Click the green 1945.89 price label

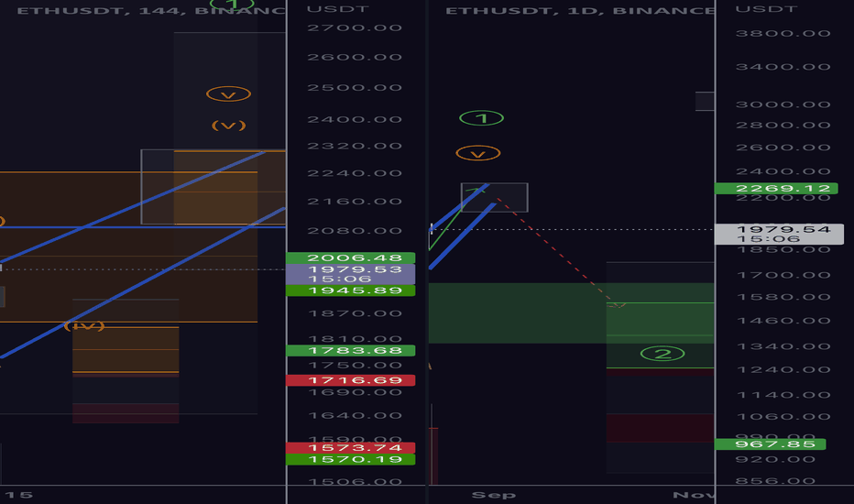click(351, 290)
